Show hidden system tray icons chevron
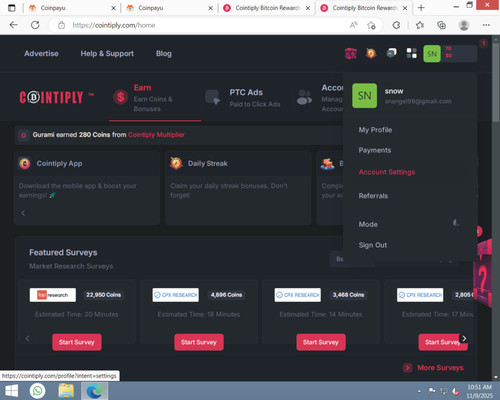The height and width of the screenshot is (400, 500). (x=419, y=391)
